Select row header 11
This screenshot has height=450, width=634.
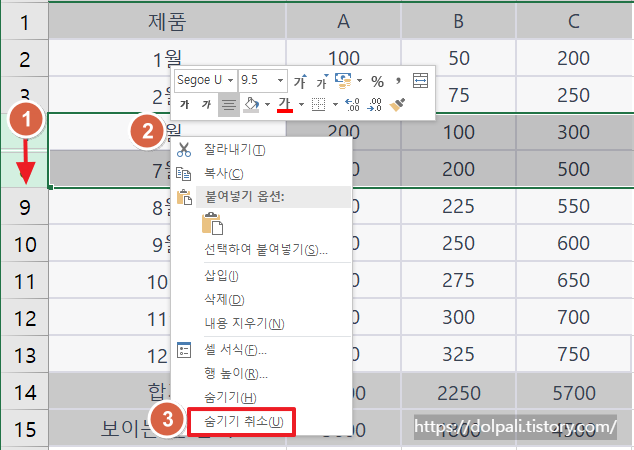24,281
